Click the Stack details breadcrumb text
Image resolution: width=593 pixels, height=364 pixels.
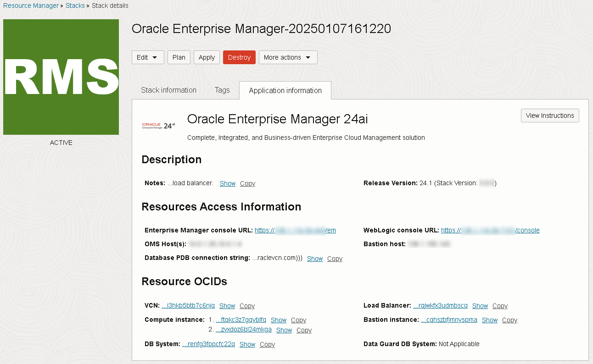tap(110, 6)
